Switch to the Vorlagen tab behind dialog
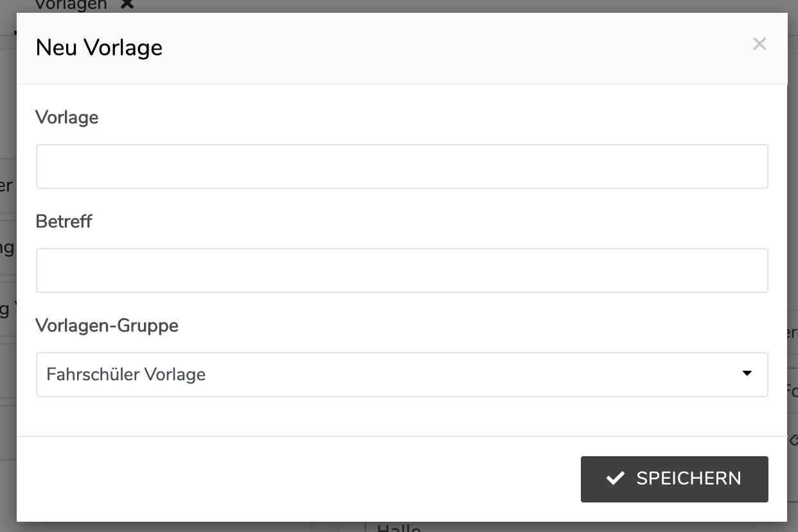Image resolution: width=798 pixels, height=532 pixels. (x=71, y=4)
